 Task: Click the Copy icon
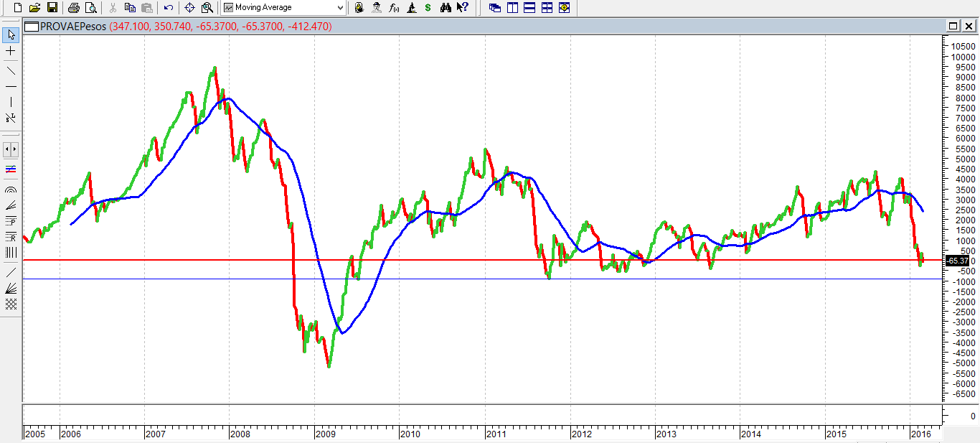click(130, 7)
